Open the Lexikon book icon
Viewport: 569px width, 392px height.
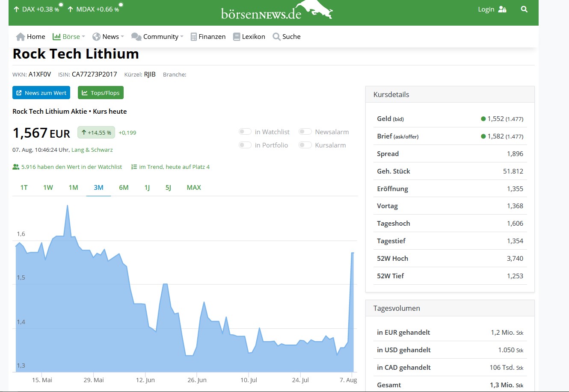[x=237, y=37]
